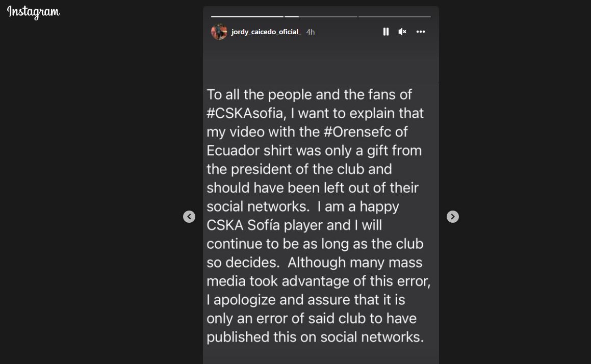Screen dimensions: 591x364
Task: Click the #Orensefc hashtag in the story
Action: tap(357, 132)
